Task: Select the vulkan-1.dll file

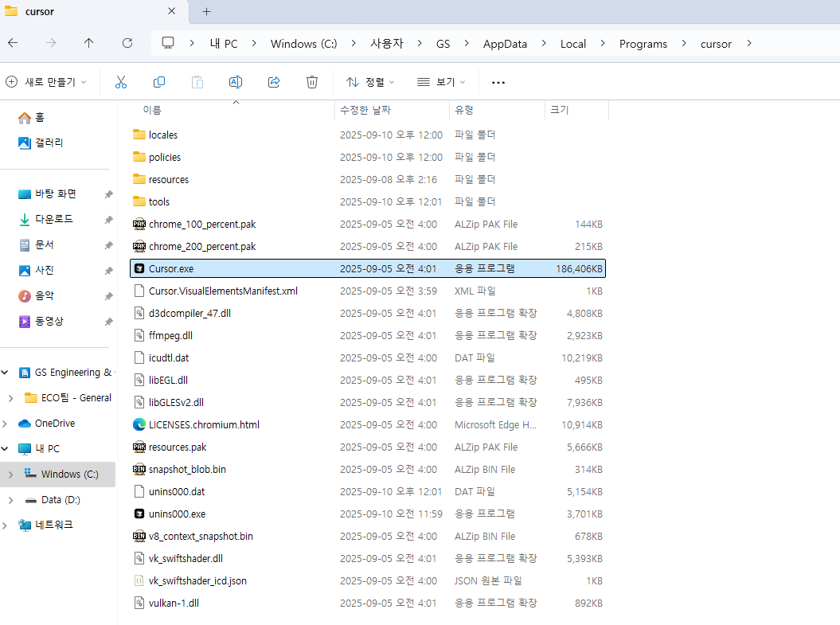Action: click(x=368, y=603)
